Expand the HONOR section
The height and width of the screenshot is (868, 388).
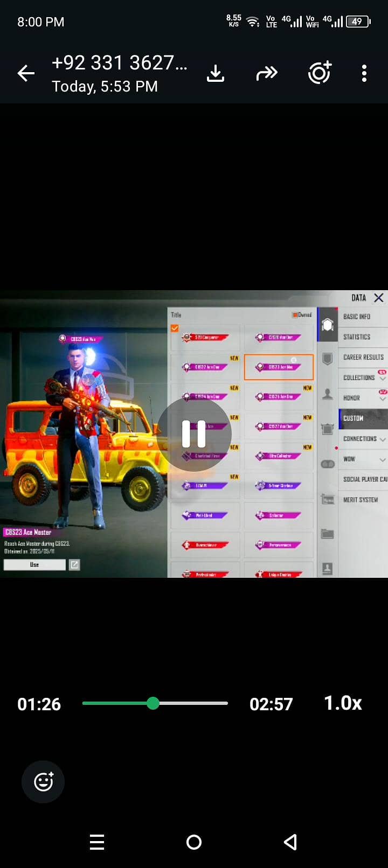[363, 398]
